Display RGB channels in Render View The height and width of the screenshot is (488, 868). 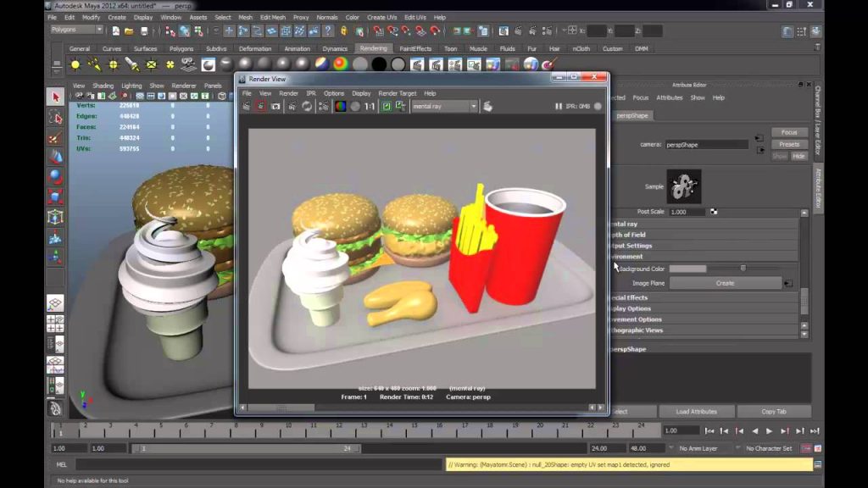pos(341,106)
